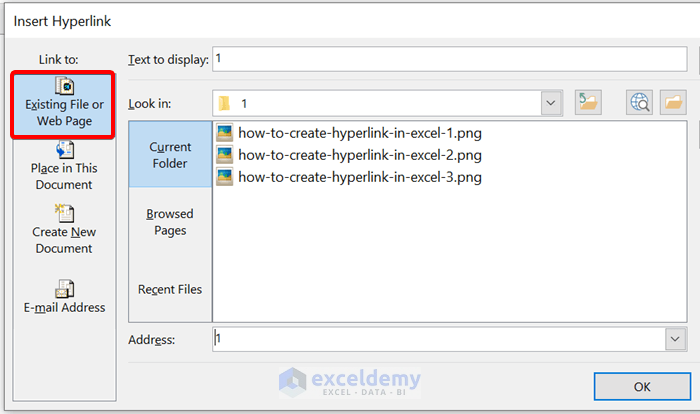This screenshot has height=414, width=700.
Task: Pick the E-mail Address link type
Action: tap(64, 297)
